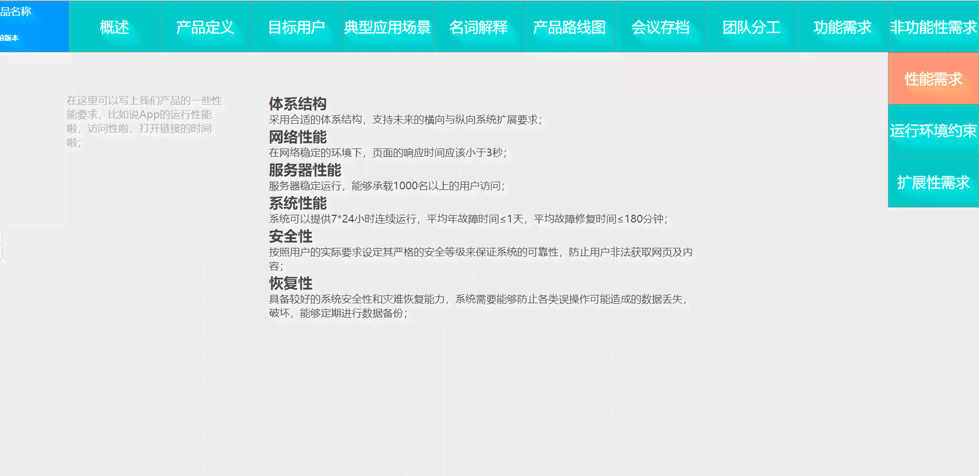
Task: Open the 产品路线图 tab
Action: pyautogui.click(x=569, y=27)
